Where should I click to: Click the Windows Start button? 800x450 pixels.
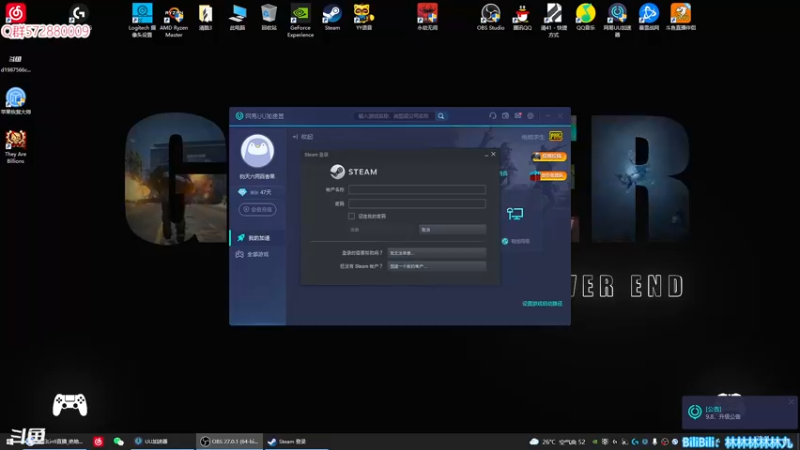(x=9, y=441)
